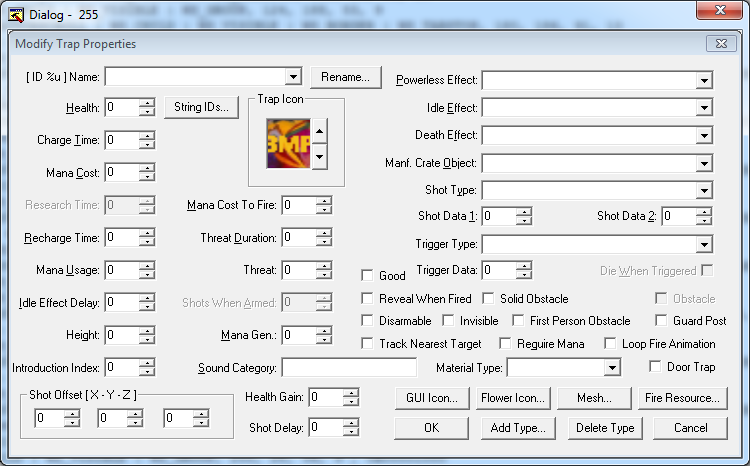Click the Rename... button

coord(345,77)
